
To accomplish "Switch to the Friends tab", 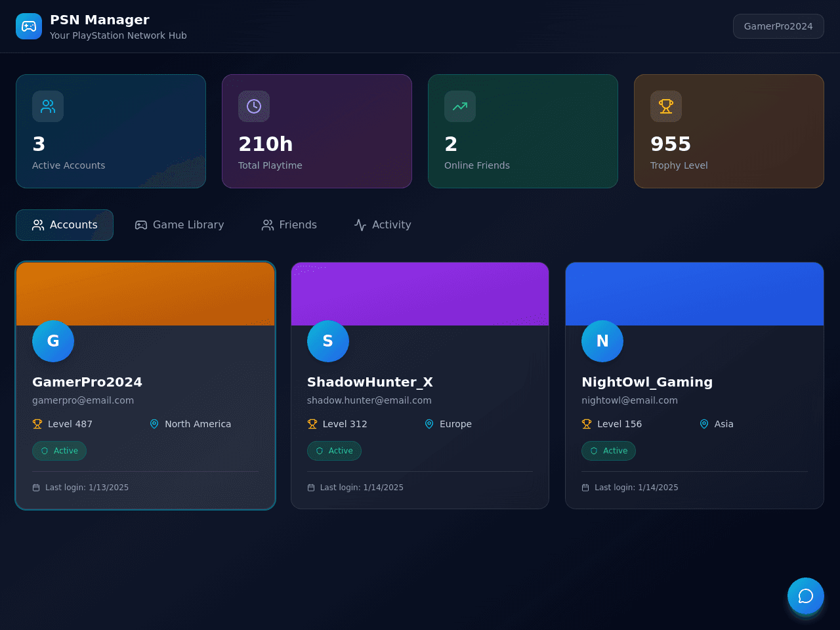I will [289, 225].
